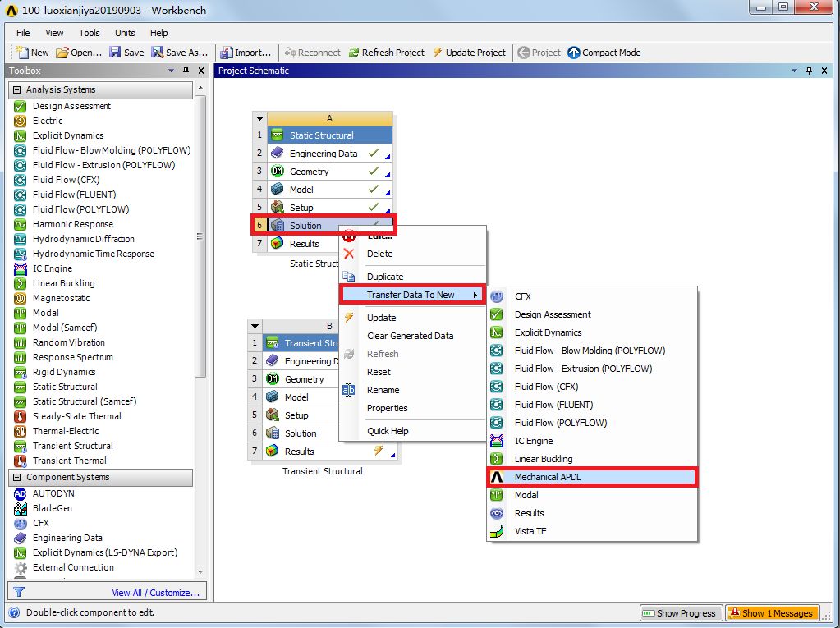Open the File menu
840x628 pixels.
tap(23, 33)
